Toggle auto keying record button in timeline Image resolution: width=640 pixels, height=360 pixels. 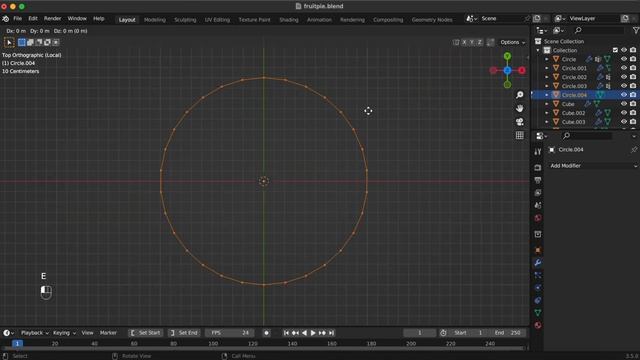point(267,333)
